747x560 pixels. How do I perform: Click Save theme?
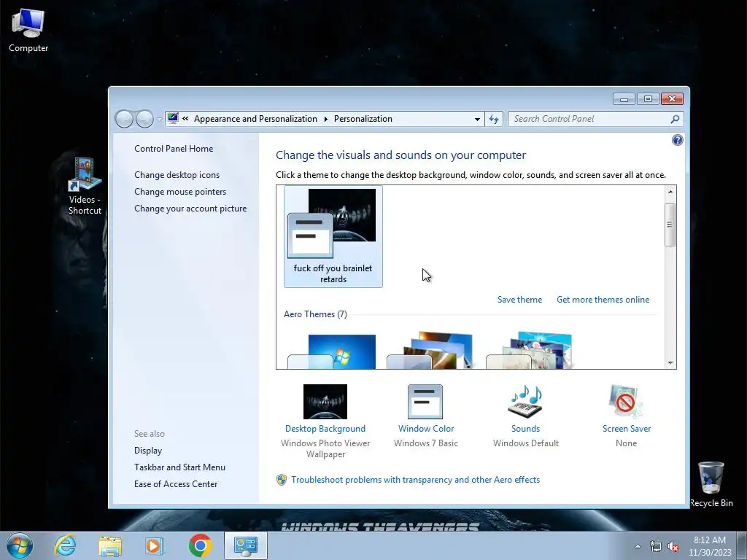coord(519,300)
